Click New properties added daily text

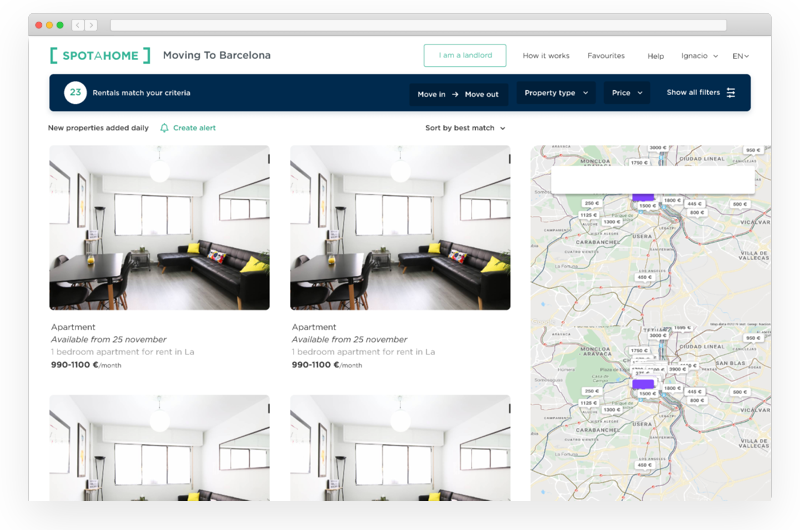pyautogui.click(x=98, y=128)
